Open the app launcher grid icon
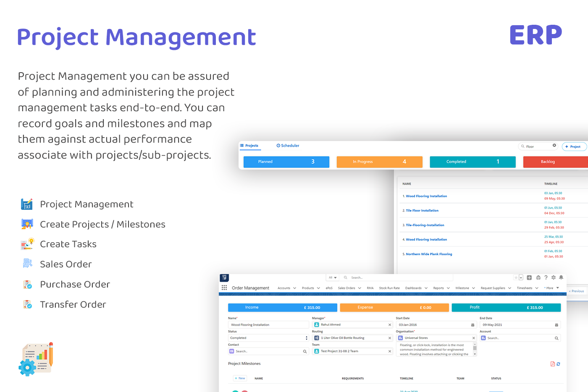 (x=225, y=287)
